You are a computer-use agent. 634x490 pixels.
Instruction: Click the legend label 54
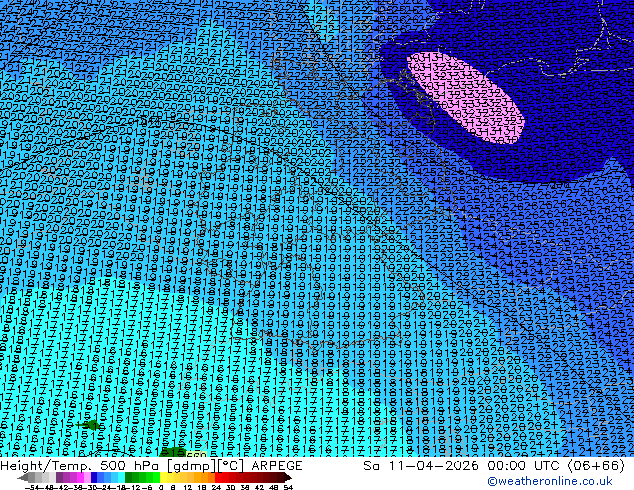(x=288, y=487)
